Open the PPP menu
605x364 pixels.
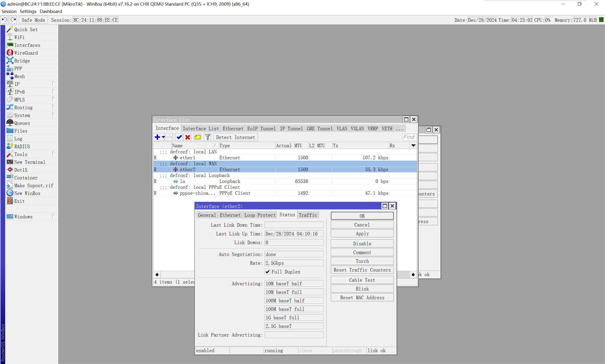coord(32,69)
